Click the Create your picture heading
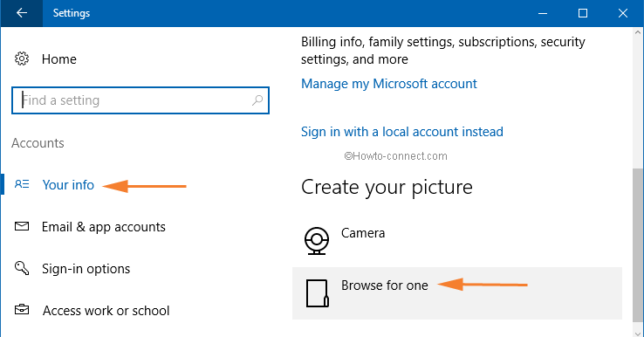Viewport: 644px width, 337px height. (387, 188)
